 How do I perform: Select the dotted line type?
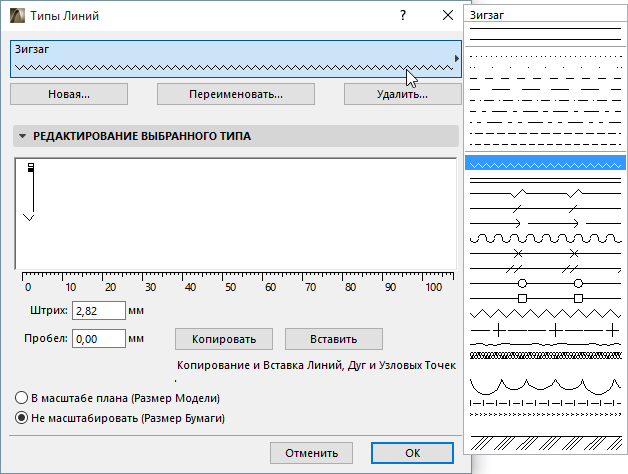[546, 56]
